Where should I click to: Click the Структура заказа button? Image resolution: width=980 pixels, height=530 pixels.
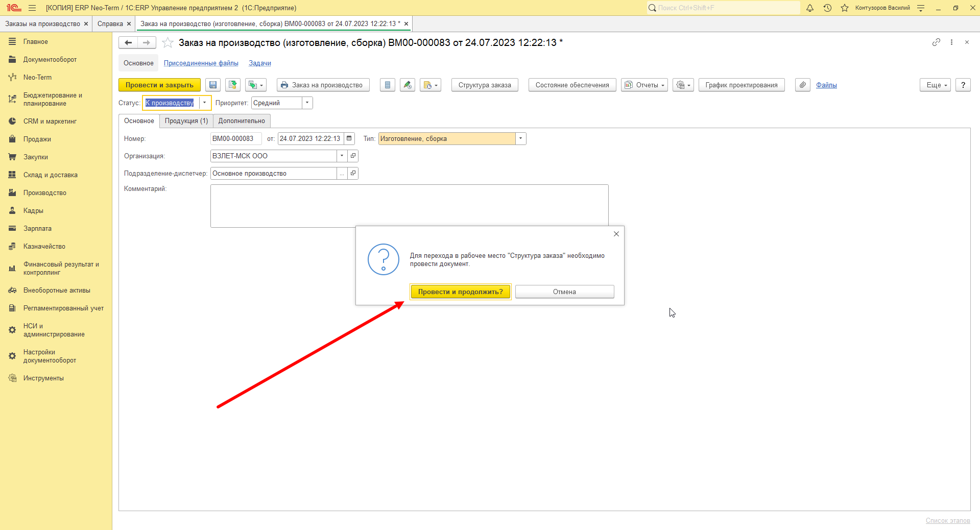click(x=485, y=85)
